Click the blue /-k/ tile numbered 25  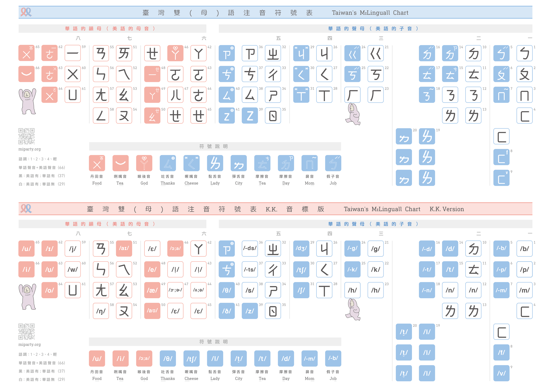(353, 269)
